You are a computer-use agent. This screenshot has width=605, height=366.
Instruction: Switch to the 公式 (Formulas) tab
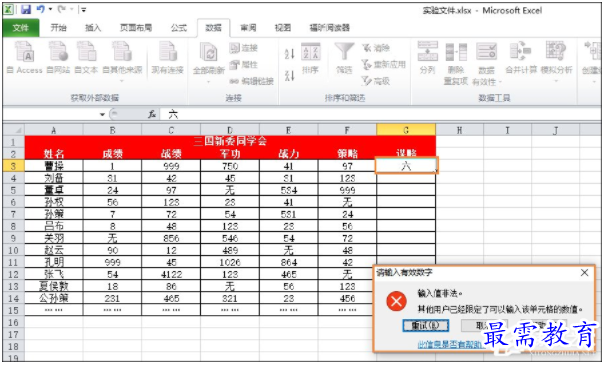(179, 28)
